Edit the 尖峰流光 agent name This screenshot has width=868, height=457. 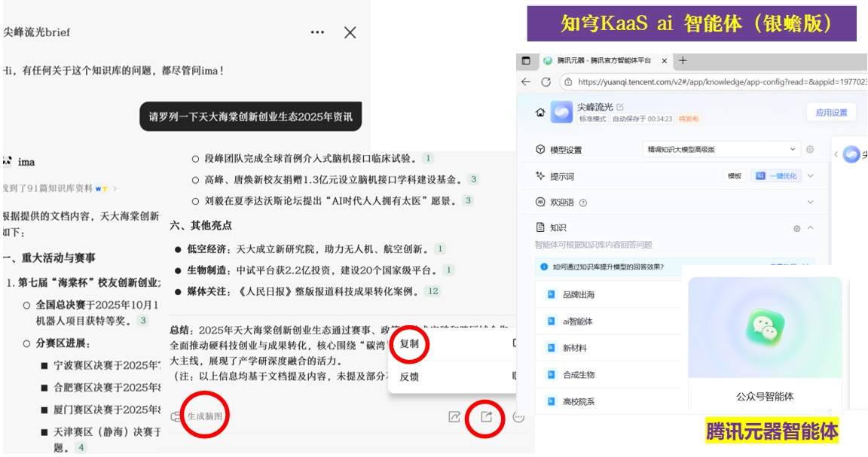620,107
